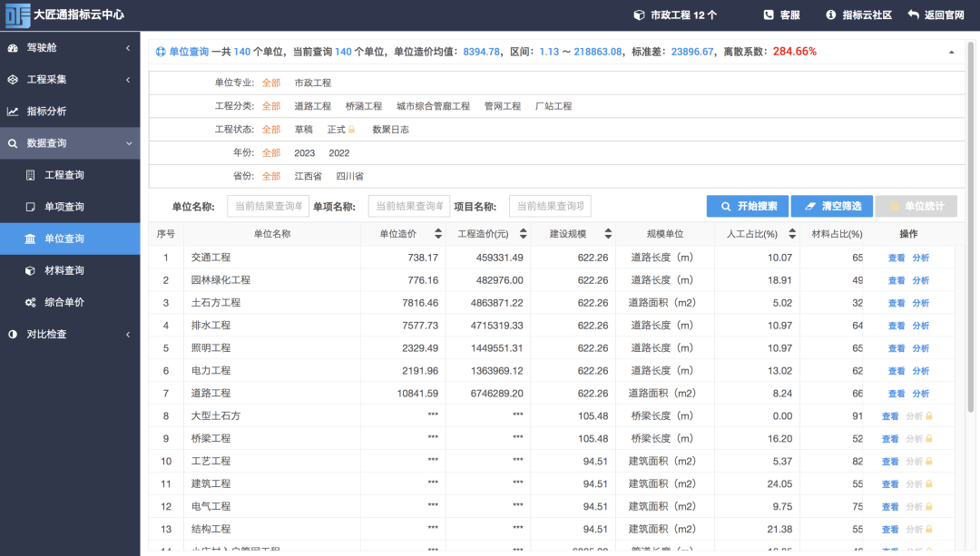Viewport: 980px width, 556px height.
Task: Filter 省份 by 江西省
Action: tap(309, 176)
